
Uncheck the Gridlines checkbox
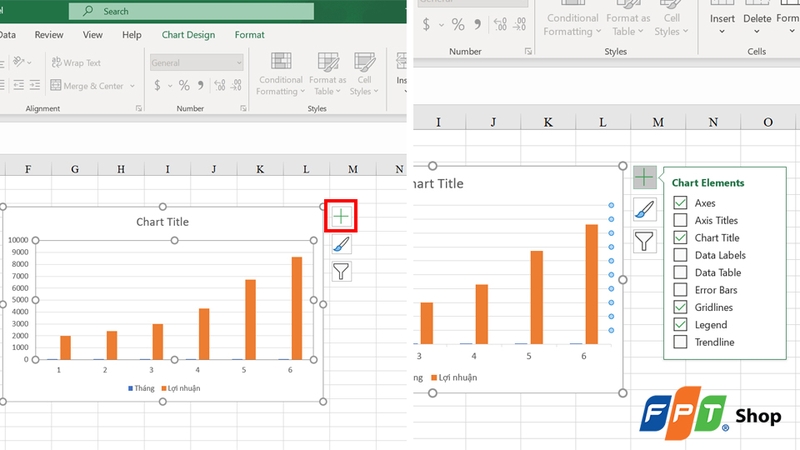pyautogui.click(x=680, y=307)
